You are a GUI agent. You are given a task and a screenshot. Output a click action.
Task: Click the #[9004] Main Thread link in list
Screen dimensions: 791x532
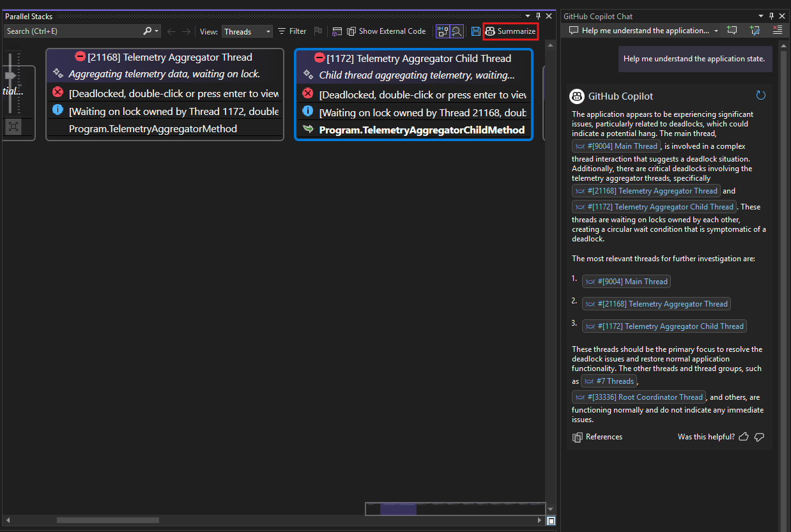pos(626,282)
